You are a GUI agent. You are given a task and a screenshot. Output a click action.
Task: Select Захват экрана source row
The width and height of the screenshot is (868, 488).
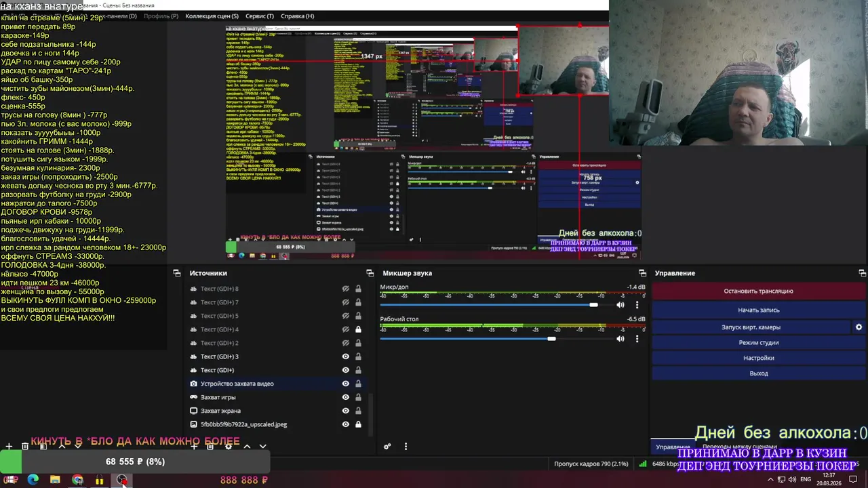276,411
